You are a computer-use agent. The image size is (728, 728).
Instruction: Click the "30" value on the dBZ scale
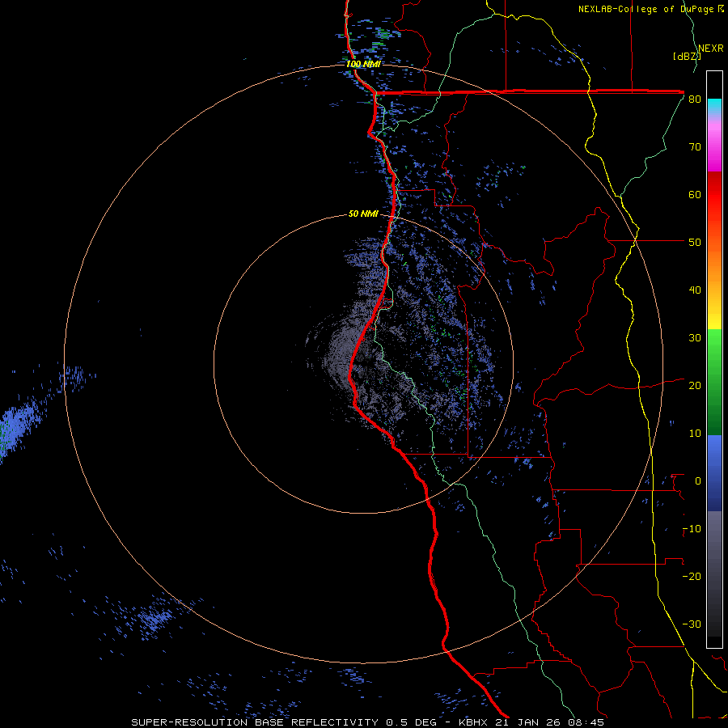click(695, 338)
